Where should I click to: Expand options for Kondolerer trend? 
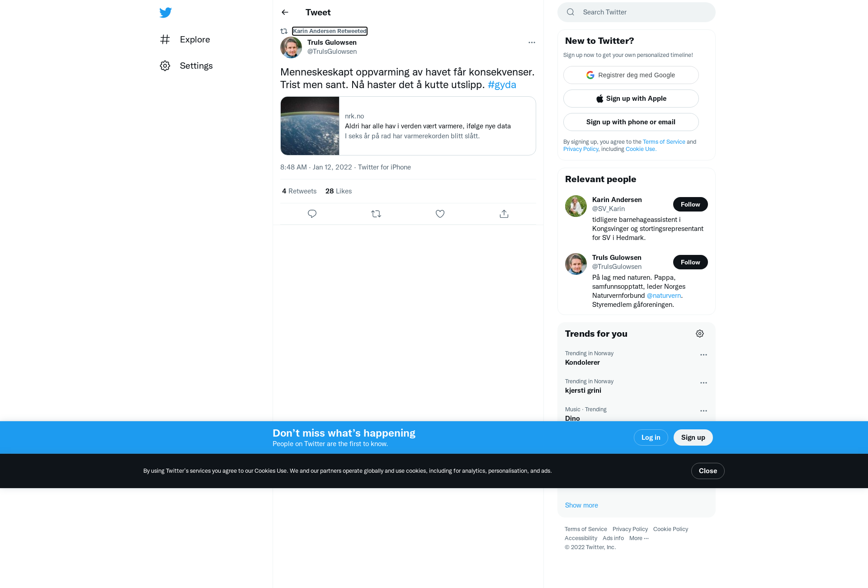pyautogui.click(x=703, y=355)
